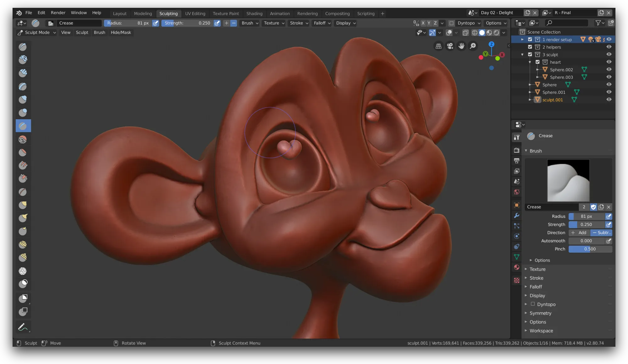
Task: Click the Add direction button
Action: [579, 233]
